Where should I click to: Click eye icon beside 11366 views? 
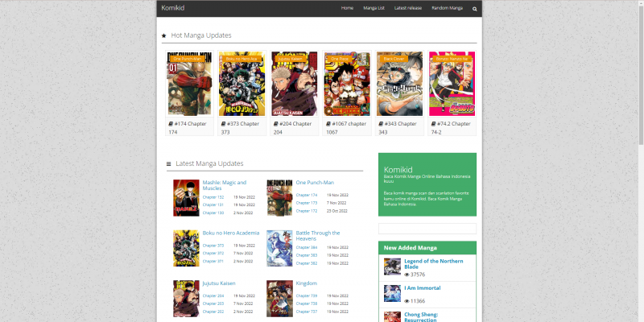[x=407, y=301]
